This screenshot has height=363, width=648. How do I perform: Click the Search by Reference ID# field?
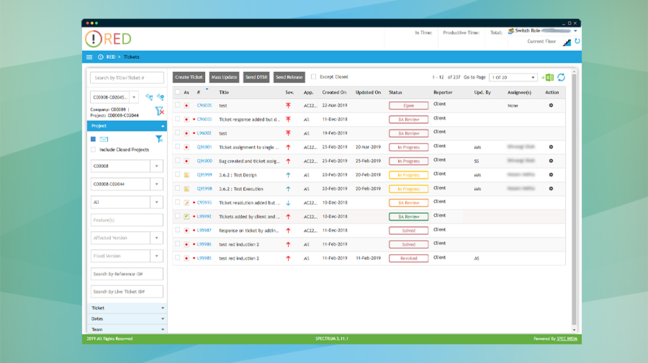(127, 274)
